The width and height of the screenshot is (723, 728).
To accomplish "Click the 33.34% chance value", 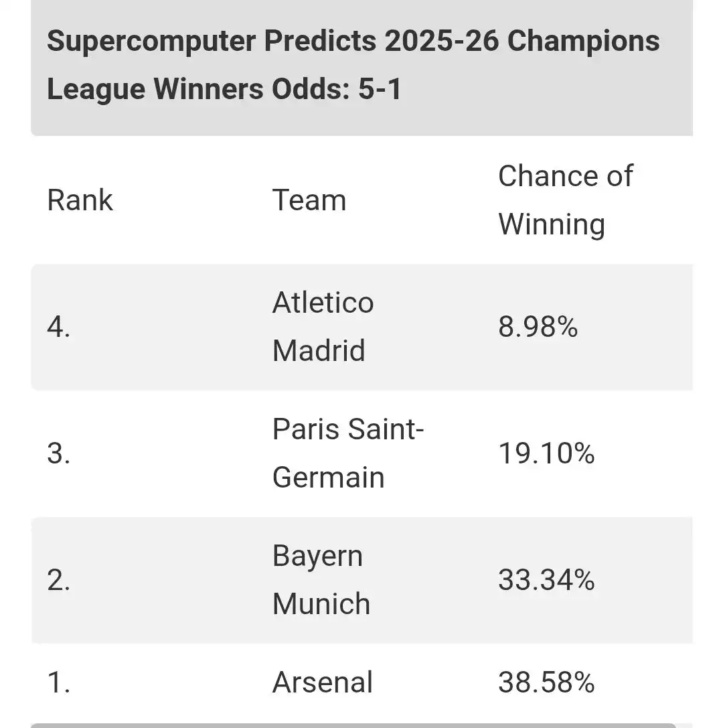I will pyautogui.click(x=546, y=580).
